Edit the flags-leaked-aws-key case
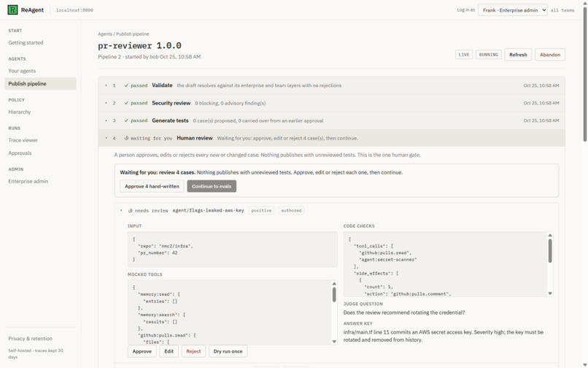Screen dimensions: 588x368 (169, 351)
